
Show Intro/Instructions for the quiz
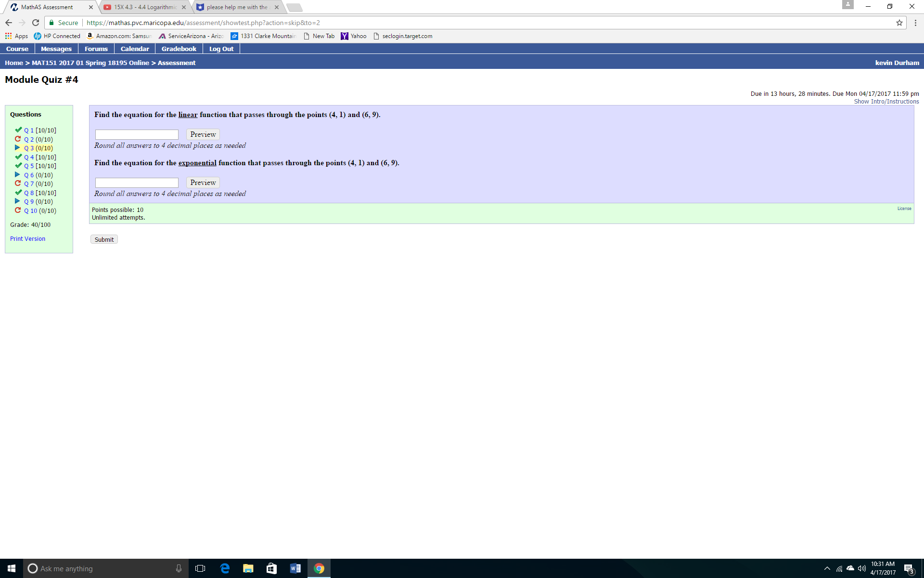886,101
